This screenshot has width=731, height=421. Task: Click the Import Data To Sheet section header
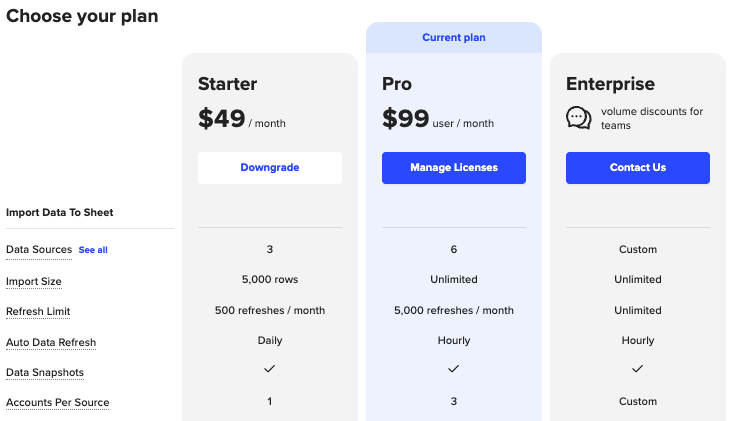[x=59, y=212]
